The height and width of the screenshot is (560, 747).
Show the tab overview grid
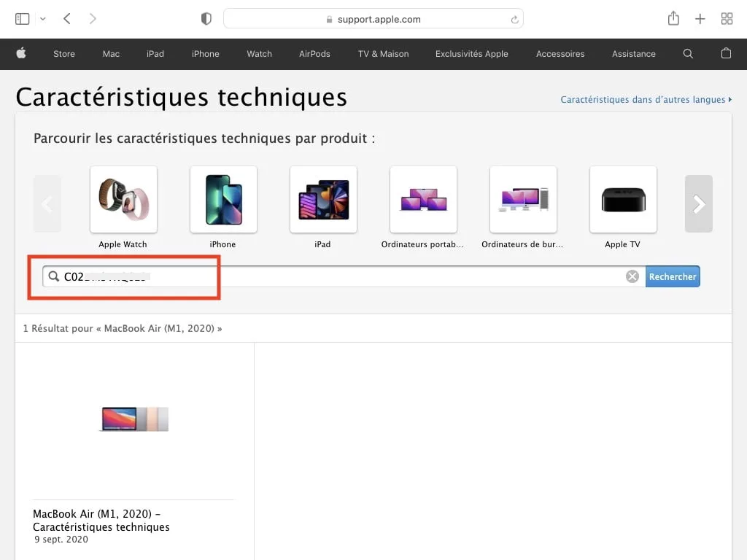point(727,18)
